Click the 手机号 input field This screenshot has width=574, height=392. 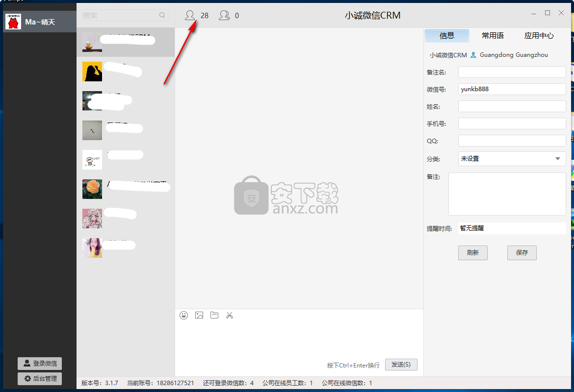(x=512, y=123)
